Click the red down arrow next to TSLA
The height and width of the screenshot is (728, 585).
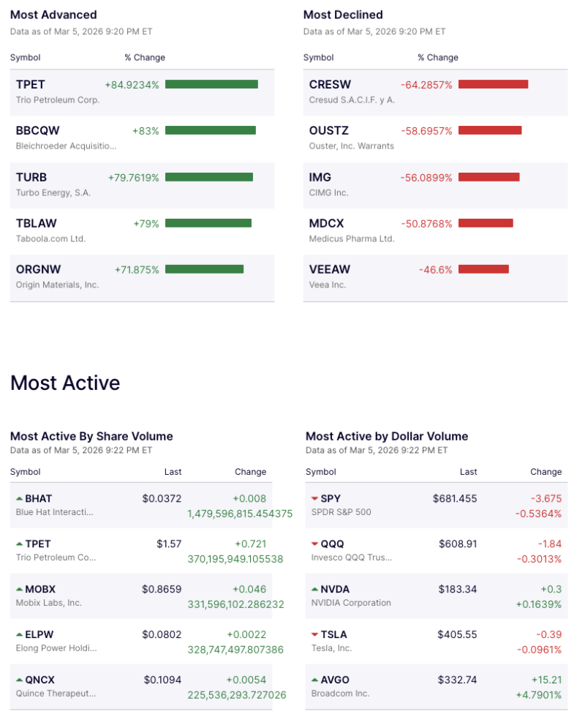pyautogui.click(x=314, y=634)
